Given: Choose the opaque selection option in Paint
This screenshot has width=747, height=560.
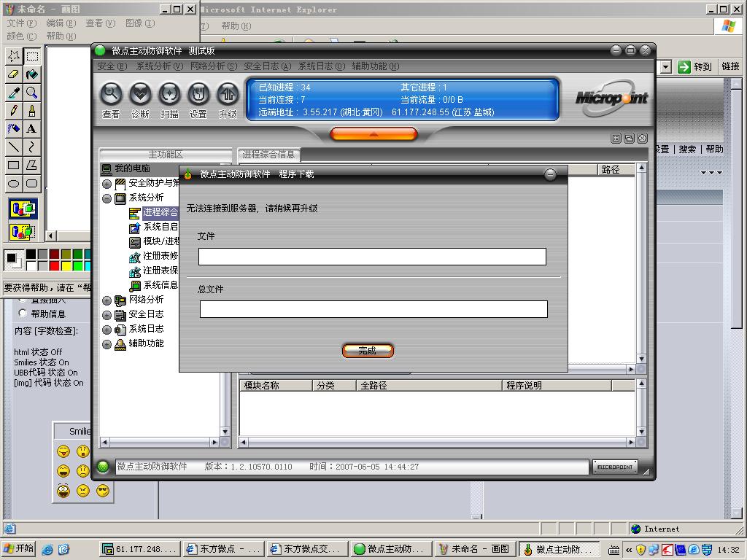Looking at the screenshot, I should [x=23, y=209].
